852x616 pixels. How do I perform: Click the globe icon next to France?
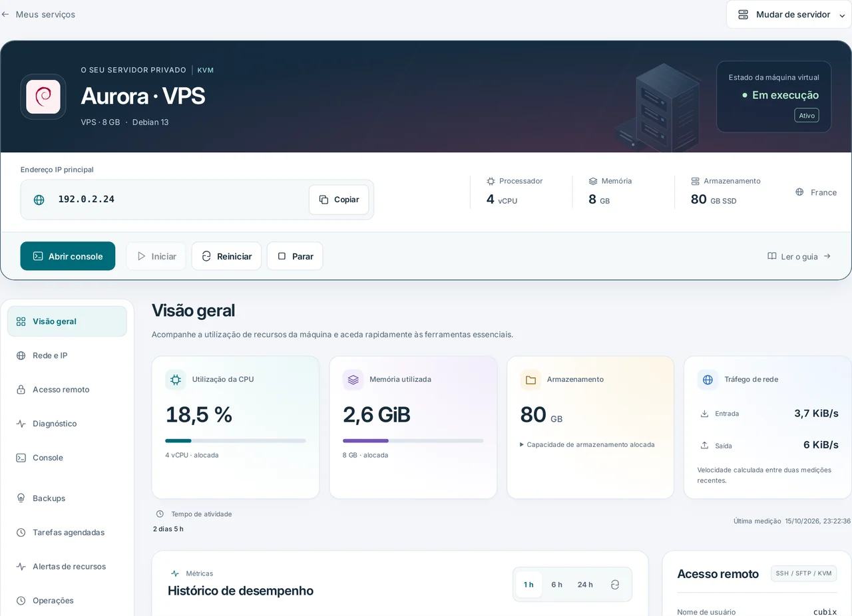pyautogui.click(x=799, y=192)
